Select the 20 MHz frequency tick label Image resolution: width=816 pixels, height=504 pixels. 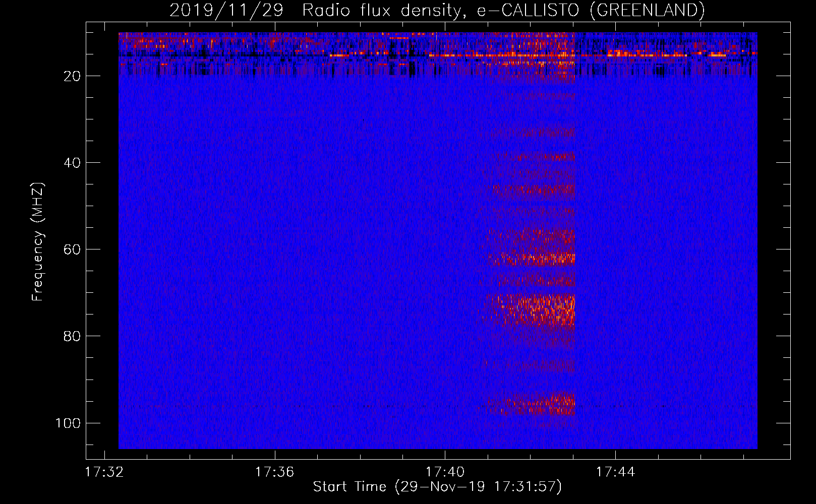(x=72, y=76)
